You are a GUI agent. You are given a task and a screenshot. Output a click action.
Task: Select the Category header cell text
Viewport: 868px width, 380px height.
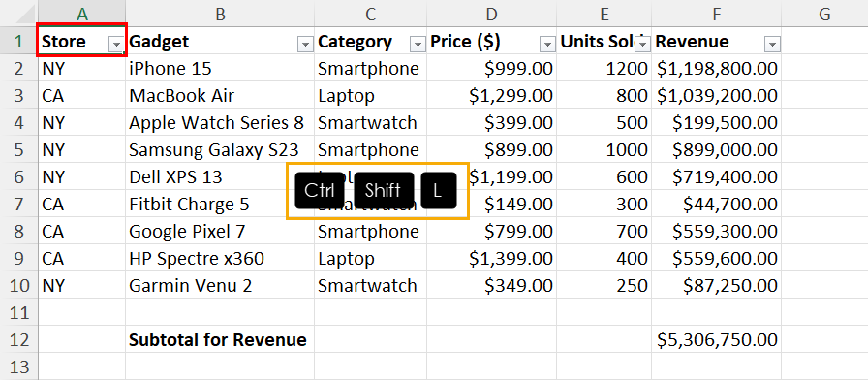pos(355,41)
